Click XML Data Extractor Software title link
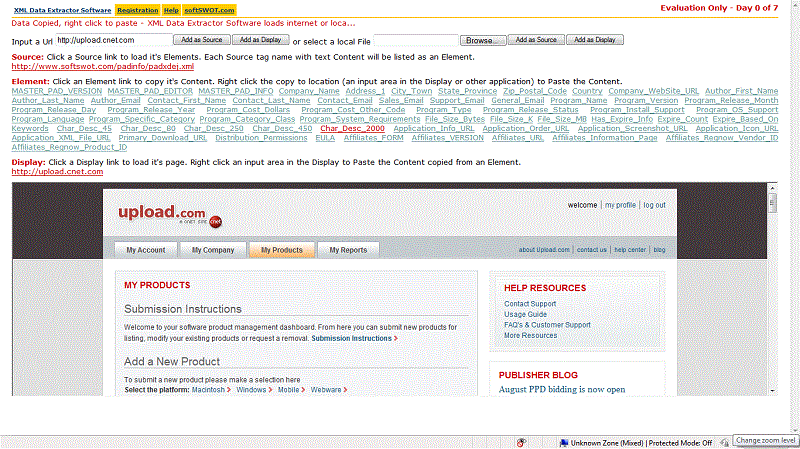 pyautogui.click(x=62, y=10)
